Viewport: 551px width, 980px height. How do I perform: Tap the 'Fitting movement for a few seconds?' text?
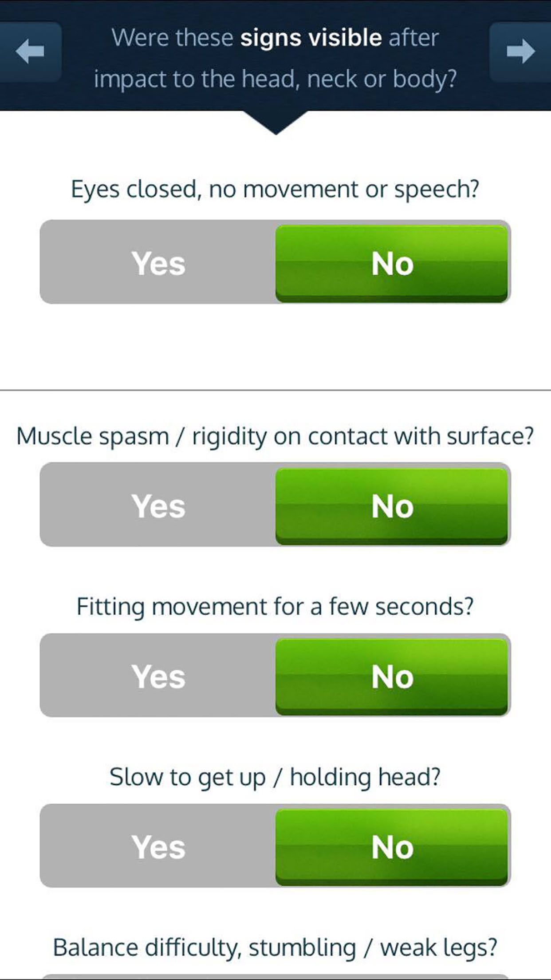(x=275, y=607)
